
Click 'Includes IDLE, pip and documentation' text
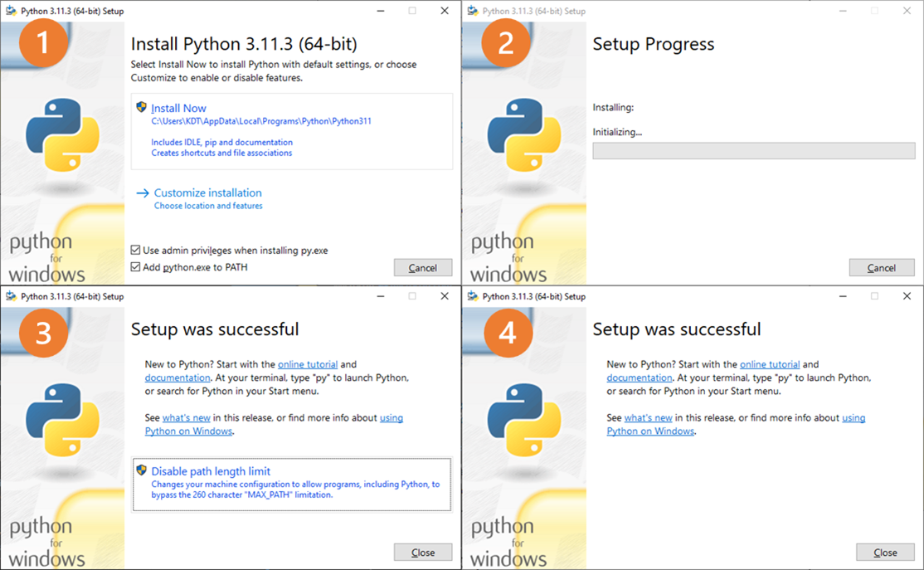221,142
